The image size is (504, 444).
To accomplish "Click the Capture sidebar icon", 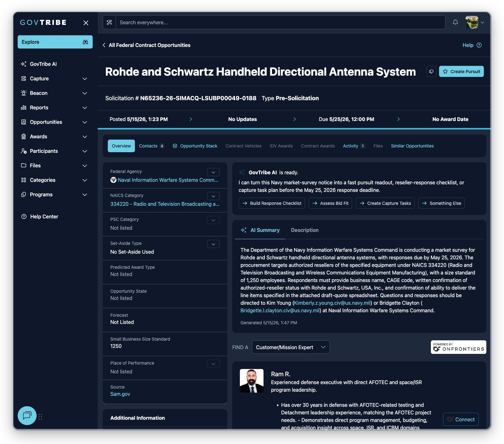I will click(x=24, y=78).
